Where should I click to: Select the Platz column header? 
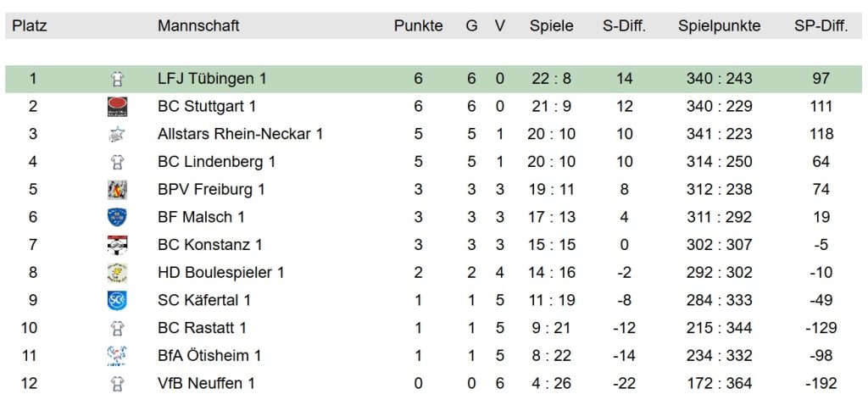[x=30, y=26]
